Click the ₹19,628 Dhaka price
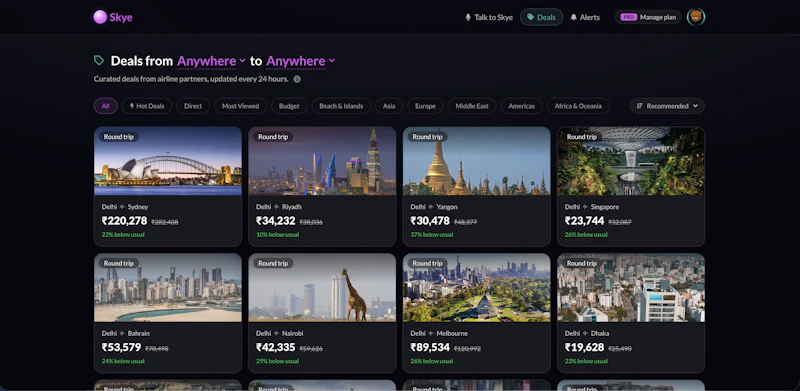The image size is (800, 391). (x=584, y=348)
